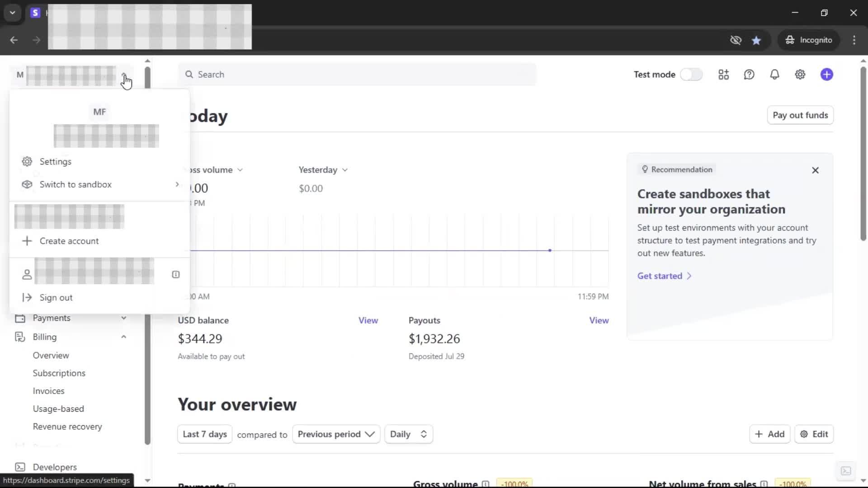868x488 pixels.
Task: Collapse the Billing sidebar section
Action: (123, 337)
